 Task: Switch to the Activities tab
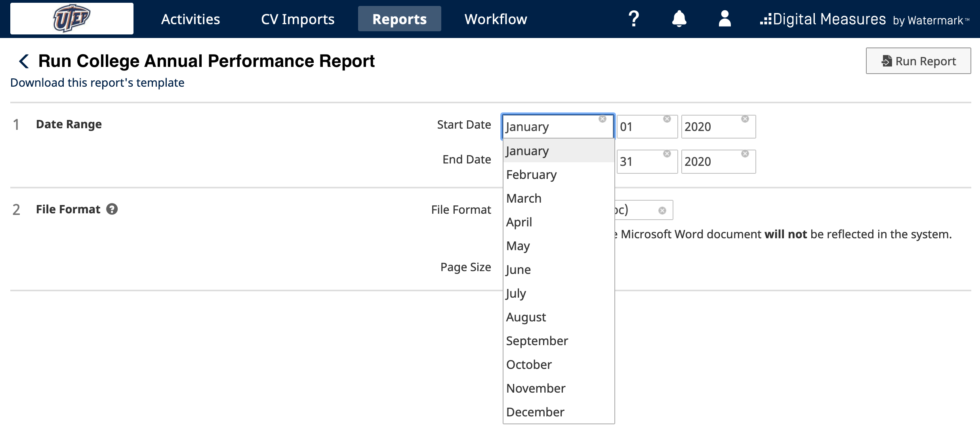(x=191, y=19)
